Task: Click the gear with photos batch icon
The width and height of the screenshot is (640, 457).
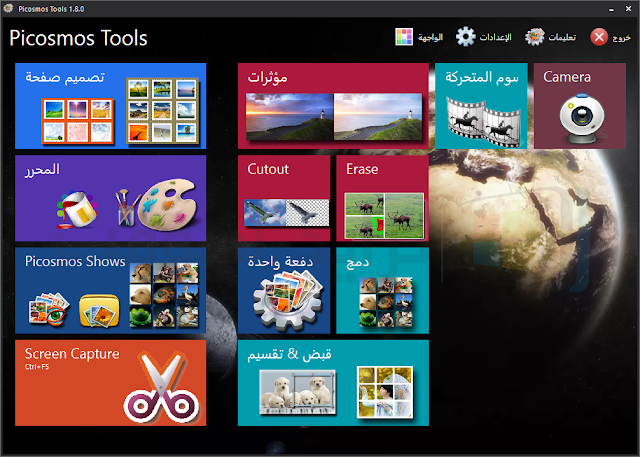Action: coord(288,299)
